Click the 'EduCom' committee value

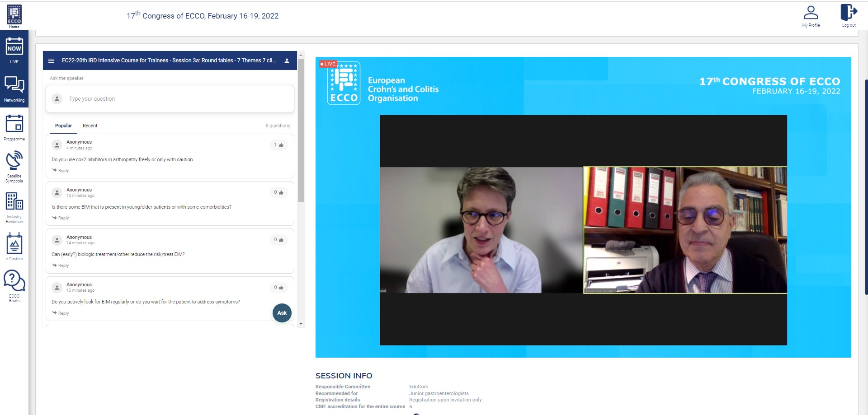419,387
